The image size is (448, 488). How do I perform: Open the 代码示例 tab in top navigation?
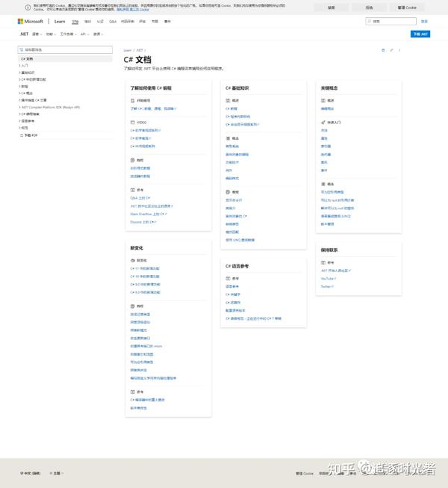click(x=128, y=22)
